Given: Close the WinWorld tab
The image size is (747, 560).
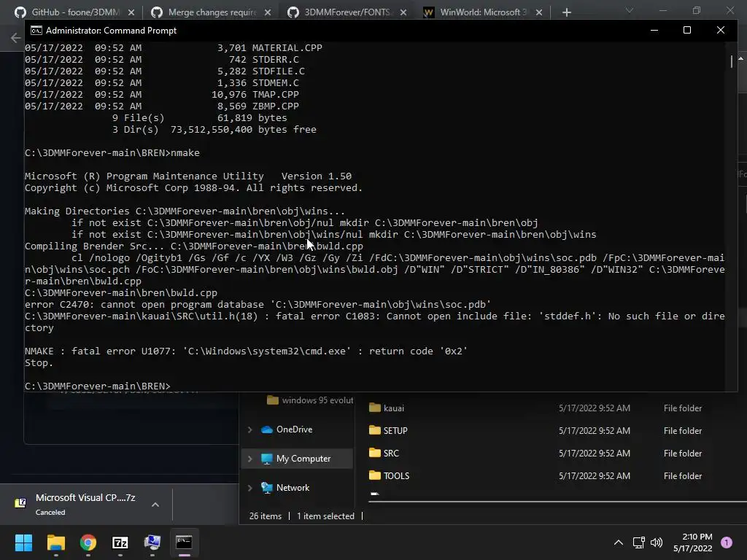Looking at the screenshot, I should [539, 12].
